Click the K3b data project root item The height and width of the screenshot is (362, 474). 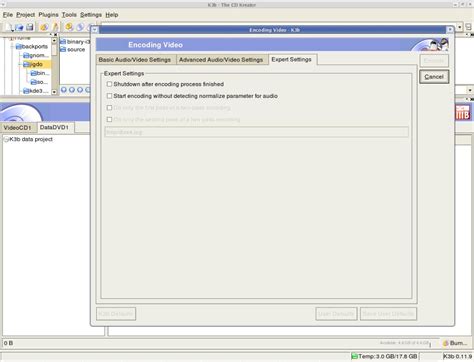(28, 139)
